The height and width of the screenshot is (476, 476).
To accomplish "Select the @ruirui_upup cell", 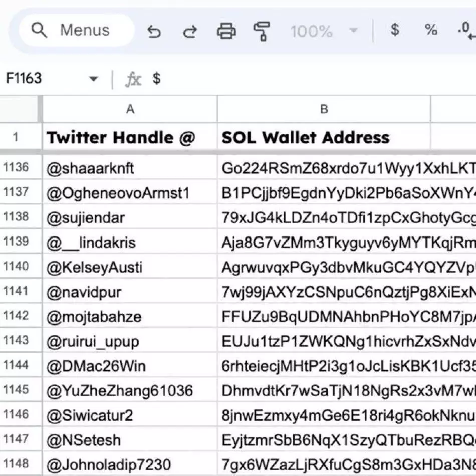I will 130,341.
